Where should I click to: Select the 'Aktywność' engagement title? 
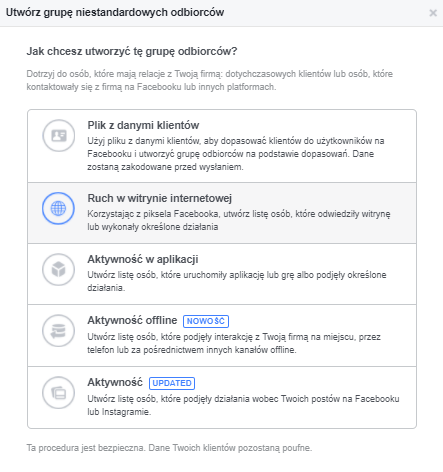pos(115,382)
